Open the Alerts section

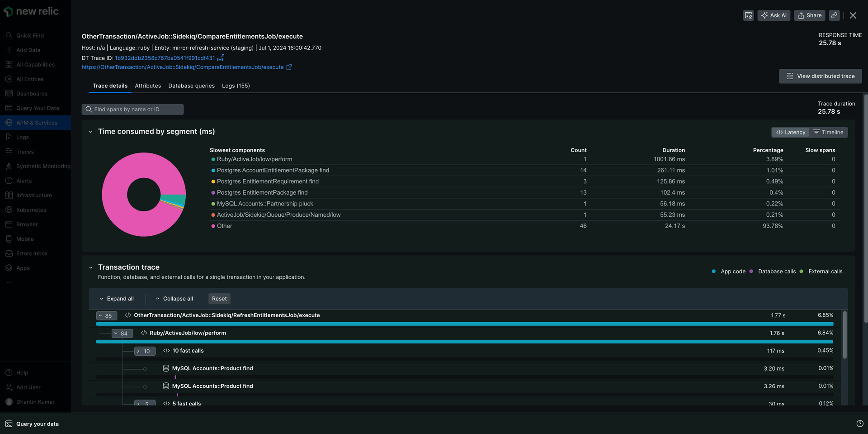[23, 181]
